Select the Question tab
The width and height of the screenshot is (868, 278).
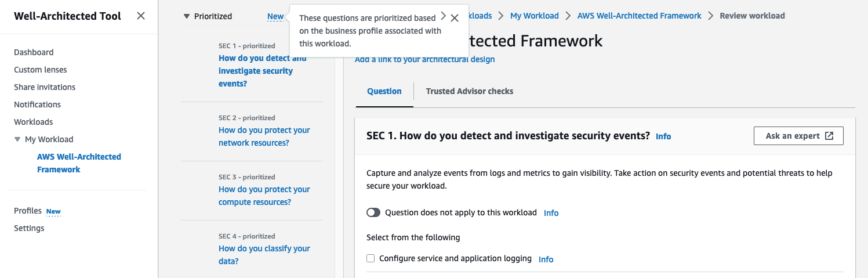coord(384,91)
